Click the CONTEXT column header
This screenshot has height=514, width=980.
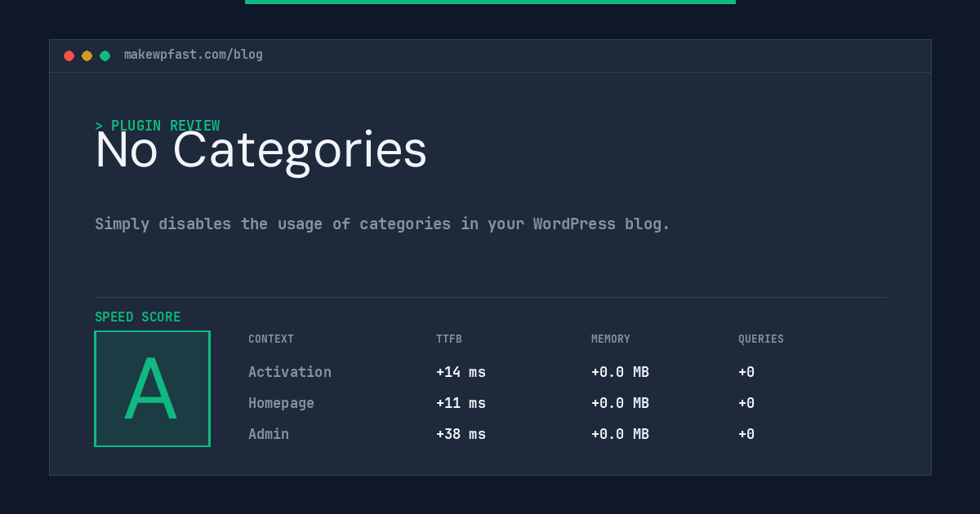pyautogui.click(x=271, y=339)
